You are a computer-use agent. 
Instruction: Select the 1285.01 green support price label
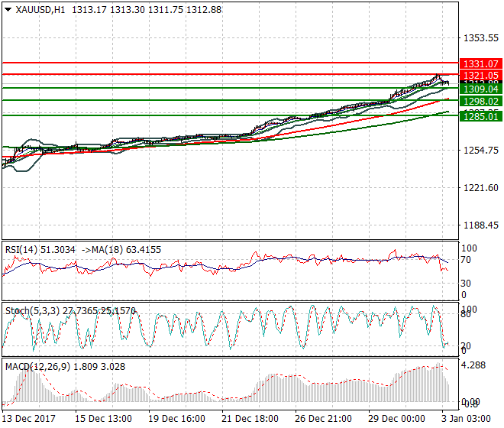(480, 116)
